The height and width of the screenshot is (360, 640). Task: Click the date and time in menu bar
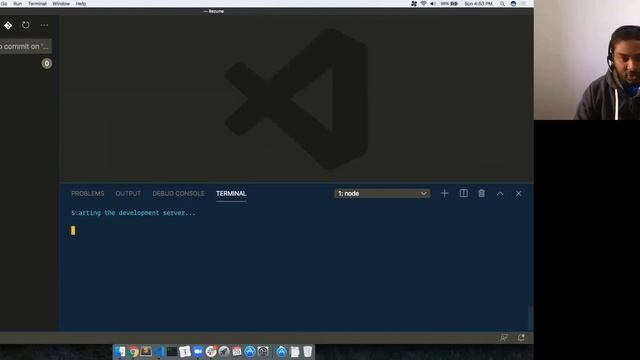[x=478, y=4]
